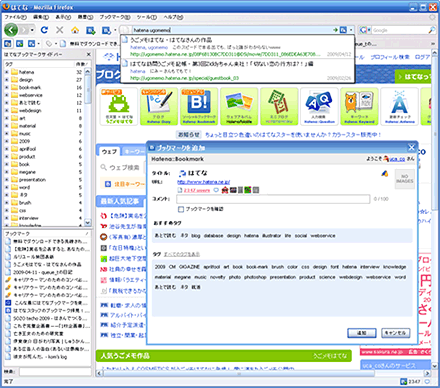Click the blue Reload icon
This screenshot has width=440, height=388.
tap(44, 30)
